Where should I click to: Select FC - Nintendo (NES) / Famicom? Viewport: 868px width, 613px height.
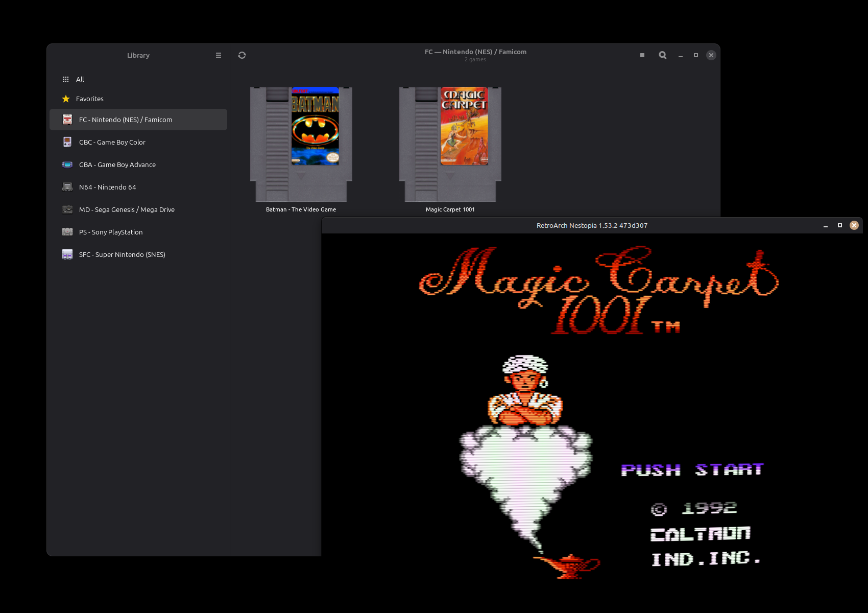(x=138, y=120)
